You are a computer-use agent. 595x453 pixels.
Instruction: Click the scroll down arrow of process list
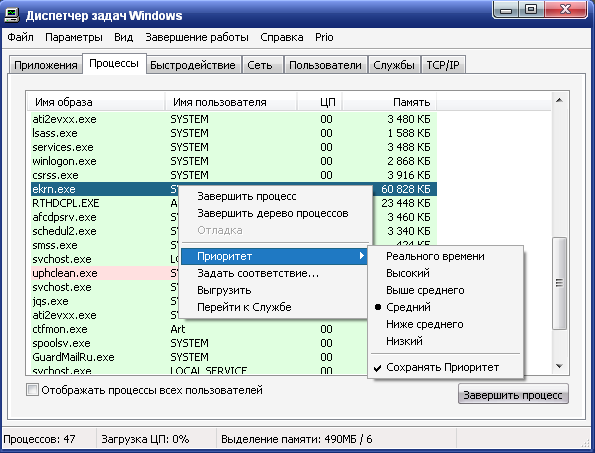click(559, 366)
